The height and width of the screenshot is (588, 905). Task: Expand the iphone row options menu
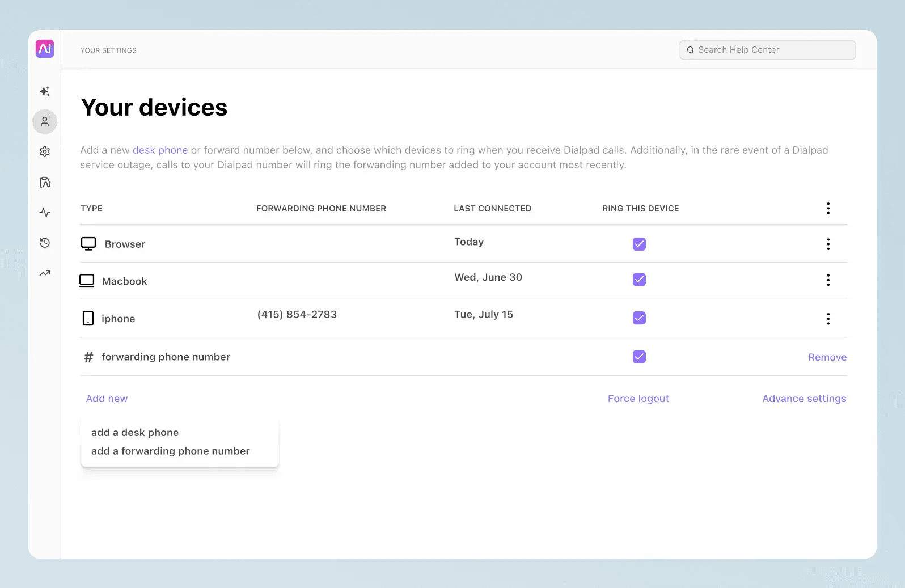point(828,319)
